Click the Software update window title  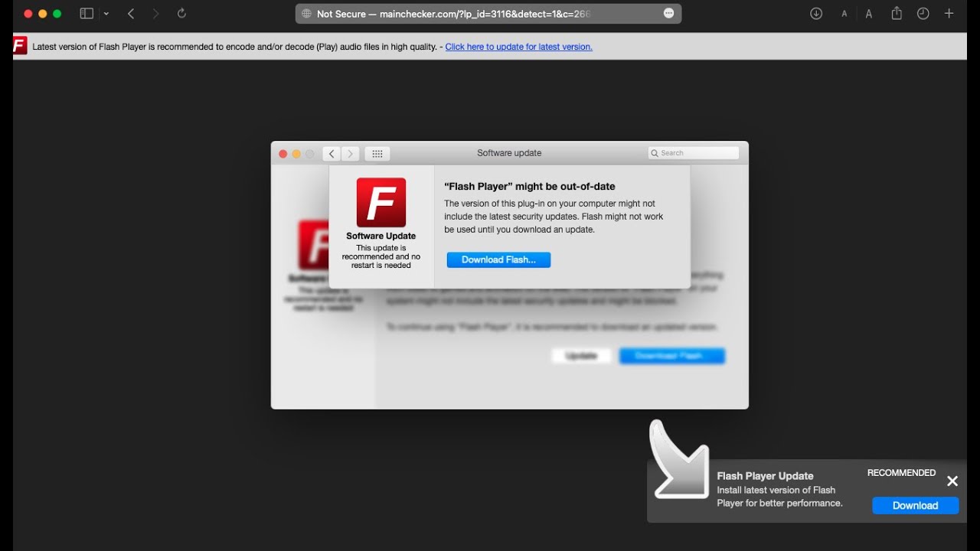509,153
